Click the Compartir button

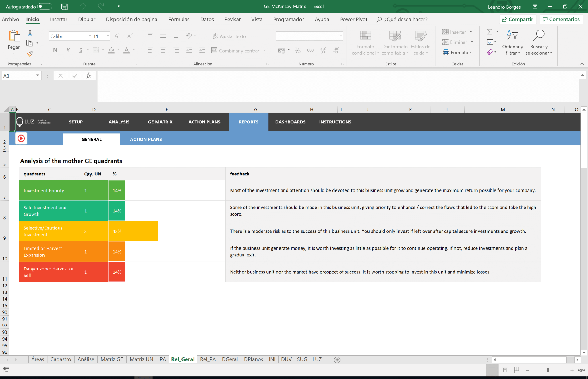(x=518, y=19)
